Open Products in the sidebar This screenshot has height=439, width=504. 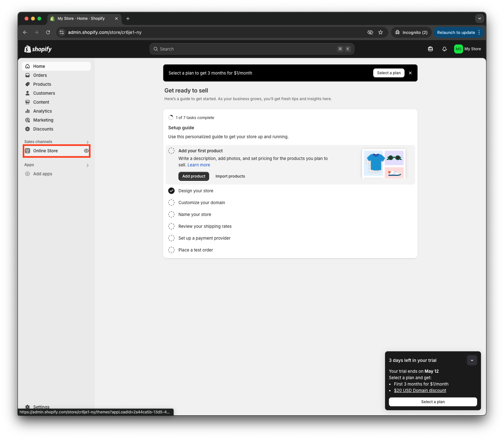[42, 84]
